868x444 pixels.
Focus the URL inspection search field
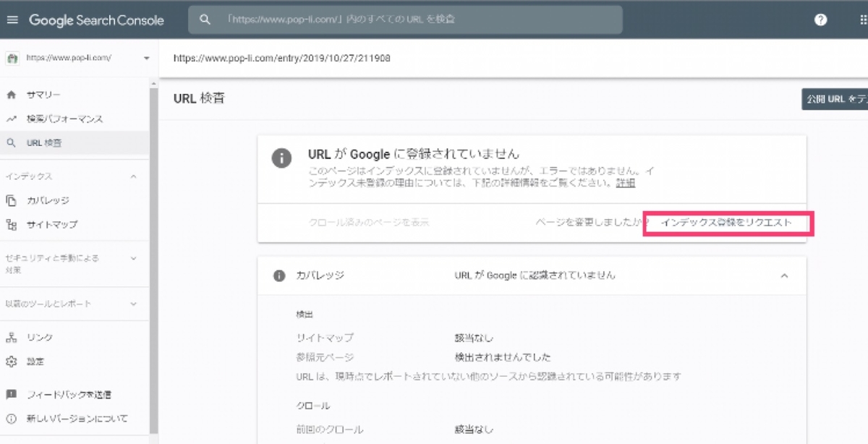(x=405, y=20)
